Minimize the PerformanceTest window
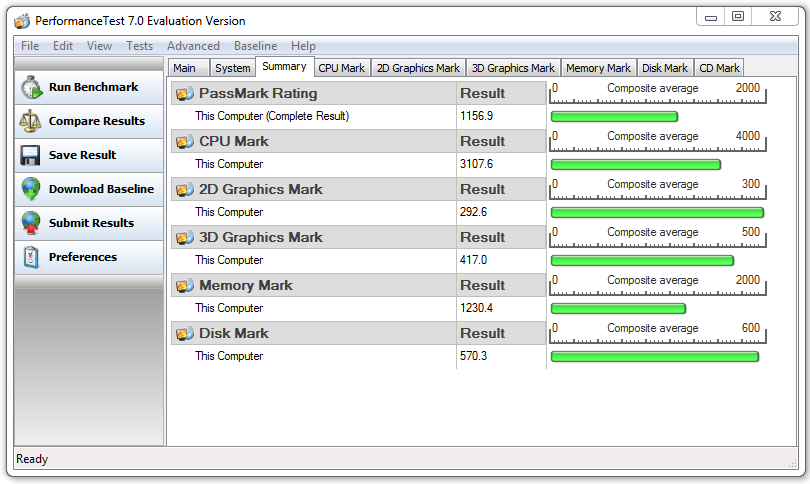Screen dimensions: 810x484 point(711,17)
